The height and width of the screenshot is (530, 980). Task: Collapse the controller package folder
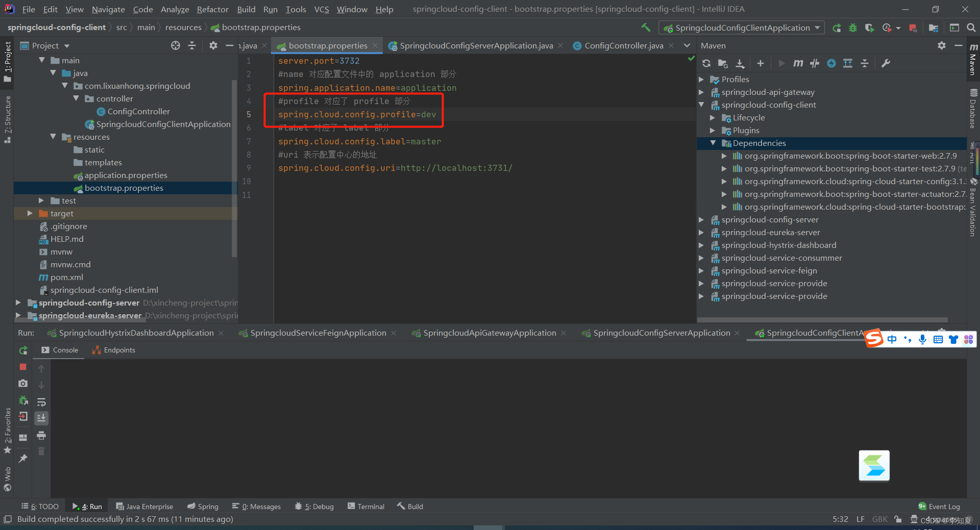click(76, 98)
